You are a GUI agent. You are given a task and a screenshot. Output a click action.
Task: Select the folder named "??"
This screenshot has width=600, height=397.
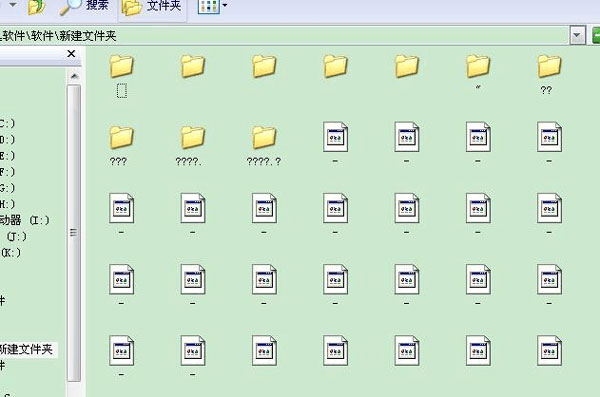549,75
